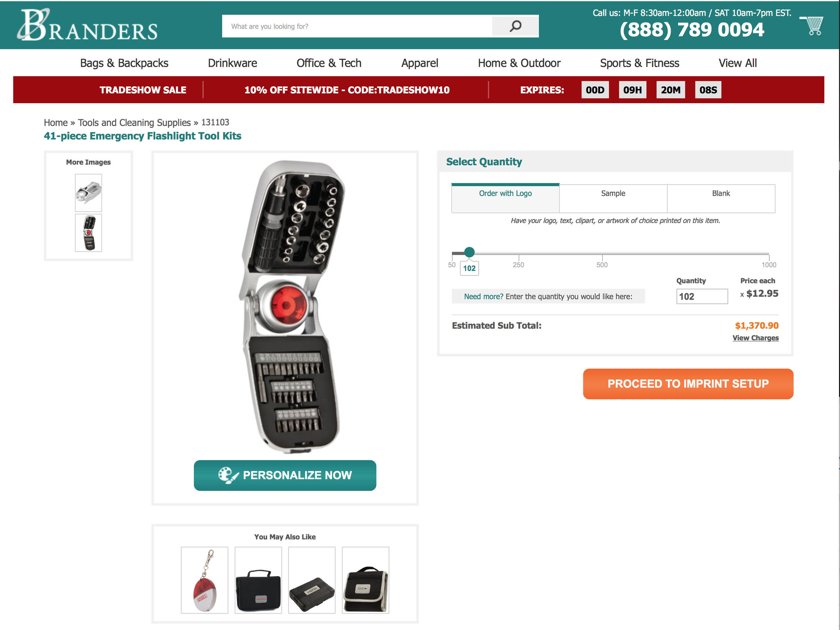Click palette icon on Personalize Now button
Image resolution: width=840 pixels, height=630 pixels.
coord(228,475)
